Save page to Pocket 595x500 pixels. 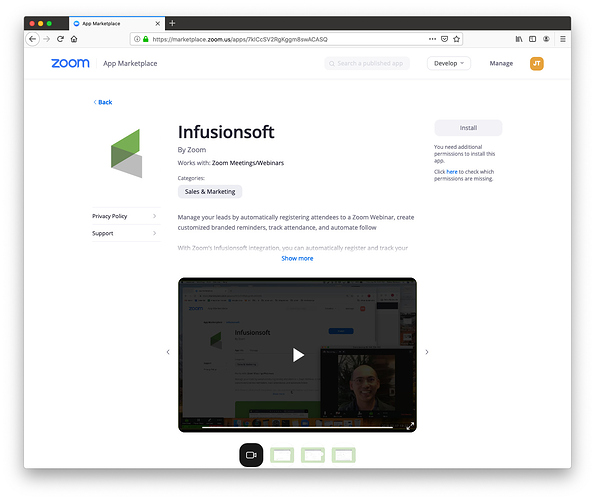point(444,39)
